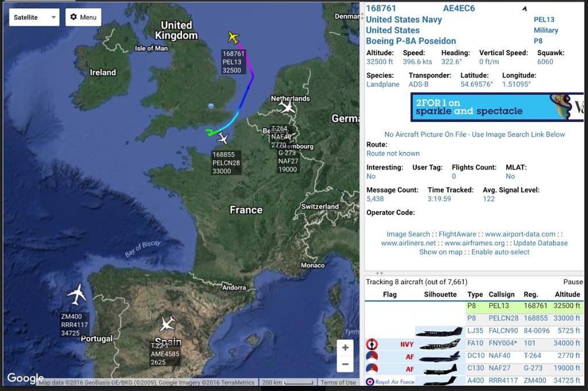The width and height of the screenshot is (588, 391).
Task: Click the sparkle and spectacle ad banner
Action: pyautogui.click(x=497, y=107)
